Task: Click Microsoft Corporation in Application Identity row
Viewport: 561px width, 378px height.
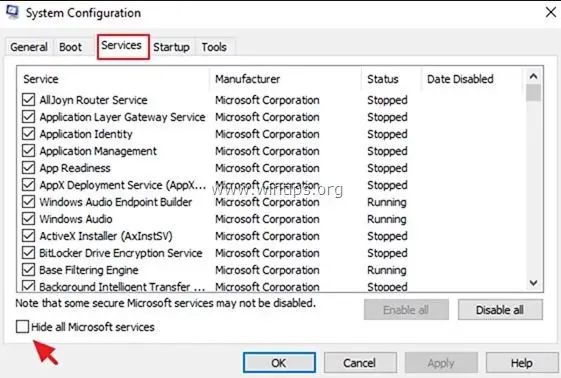Action: tap(267, 134)
